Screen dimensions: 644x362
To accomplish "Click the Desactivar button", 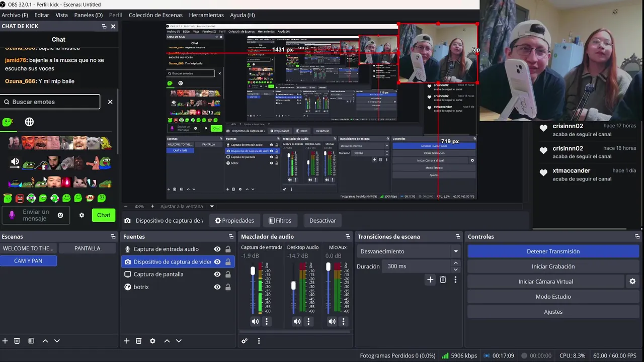I will (323, 220).
